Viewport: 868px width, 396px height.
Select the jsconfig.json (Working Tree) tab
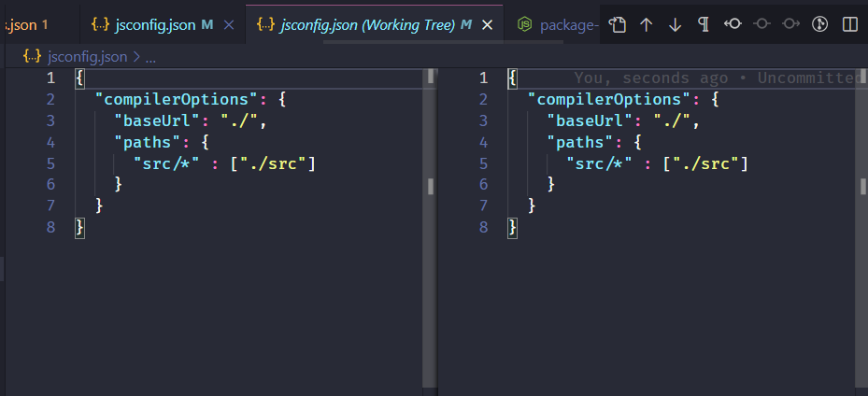[x=375, y=25]
